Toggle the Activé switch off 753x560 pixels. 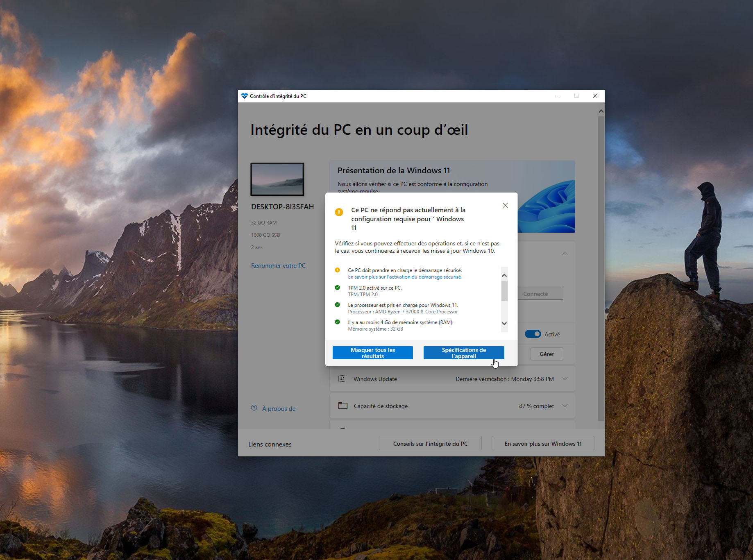[533, 334]
